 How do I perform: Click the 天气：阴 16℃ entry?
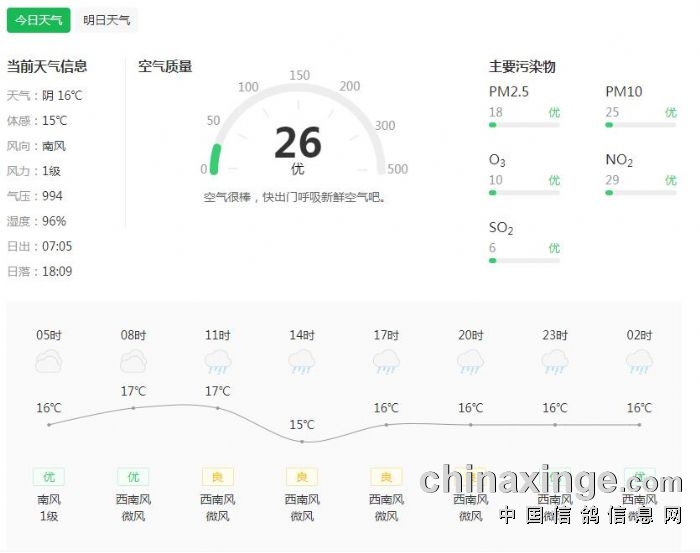(45, 96)
